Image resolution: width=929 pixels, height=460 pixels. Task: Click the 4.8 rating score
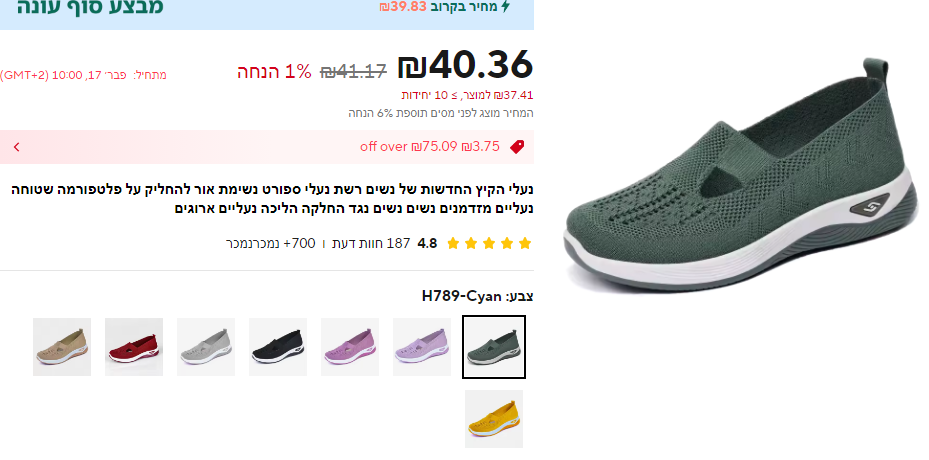(427, 243)
